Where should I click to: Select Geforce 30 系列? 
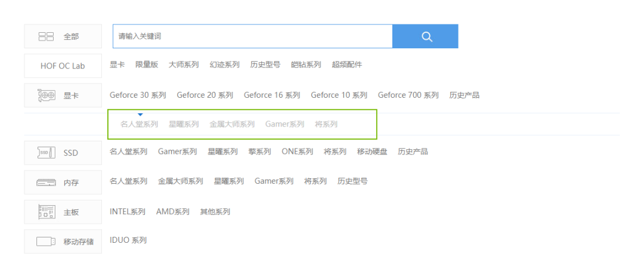tap(138, 95)
